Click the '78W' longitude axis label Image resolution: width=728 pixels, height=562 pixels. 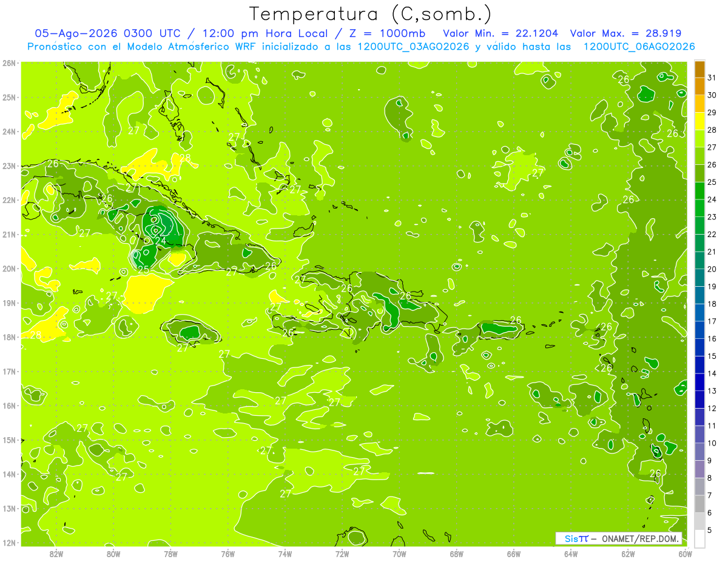[x=170, y=553]
